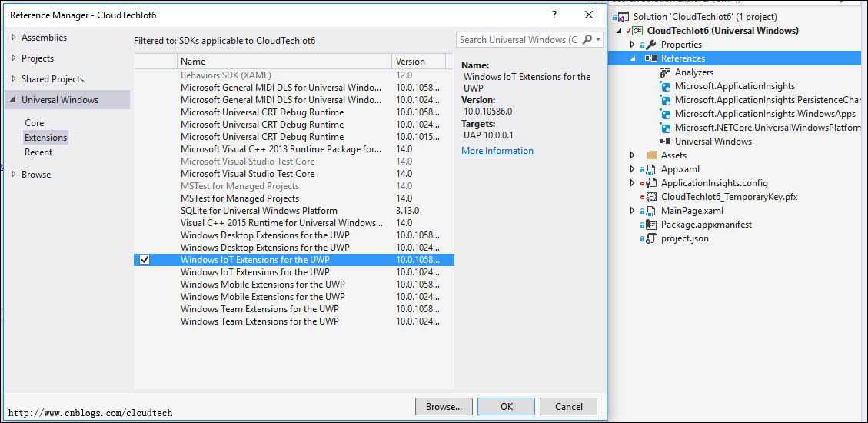
Task: Click the search magnifier icon
Action: (x=587, y=39)
